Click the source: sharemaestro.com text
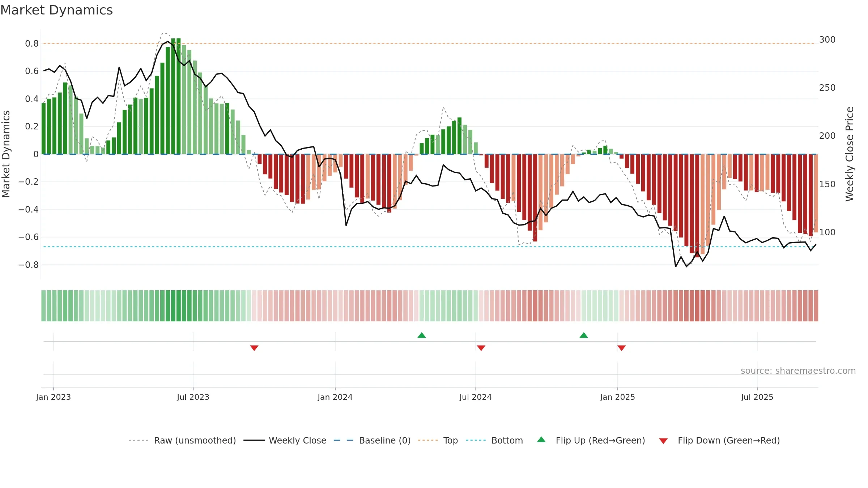The image size is (868, 488). pyautogui.click(x=798, y=371)
